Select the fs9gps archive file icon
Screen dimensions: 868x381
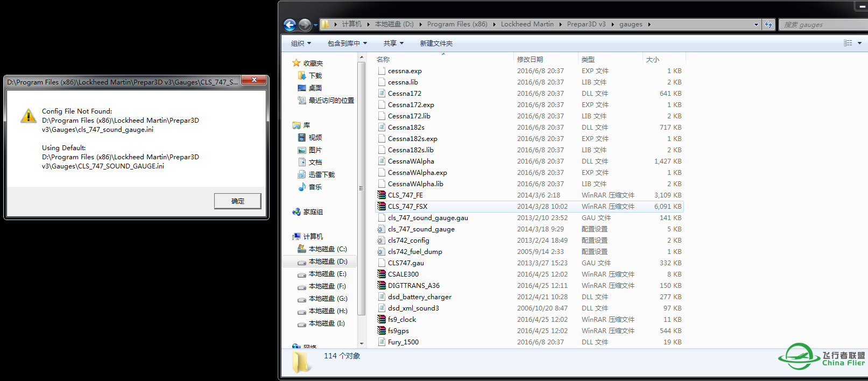(382, 331)
